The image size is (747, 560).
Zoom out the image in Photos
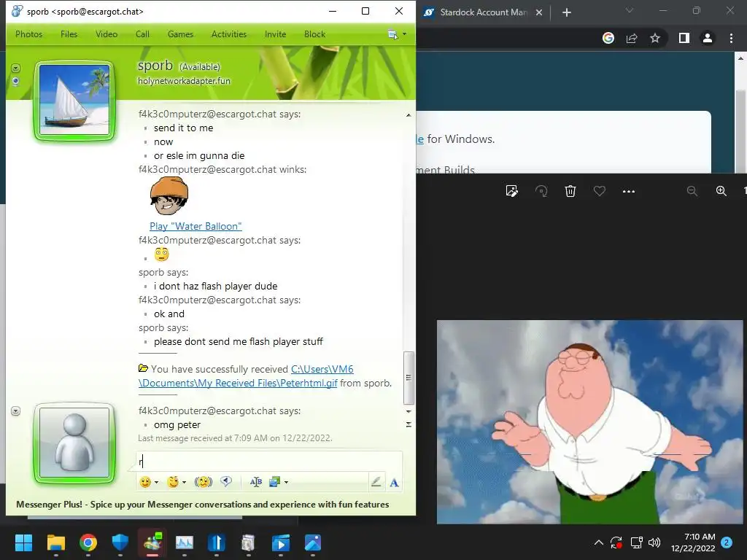pyautogui.click(x=692, y=191)
